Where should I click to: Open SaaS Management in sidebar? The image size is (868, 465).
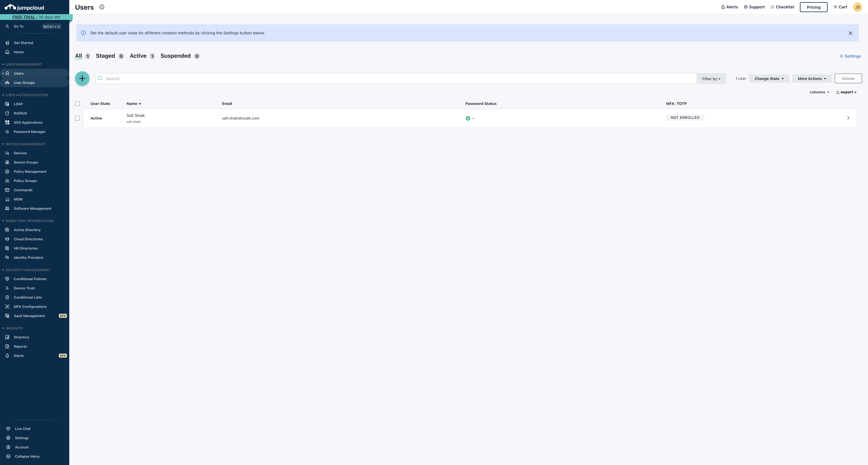[29, 316]
